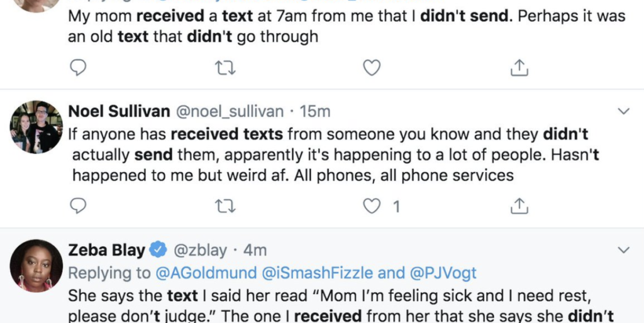Click the Noel Sullivan display name
This screenshot has width=644, height=323.
click(x=119, y=112)
